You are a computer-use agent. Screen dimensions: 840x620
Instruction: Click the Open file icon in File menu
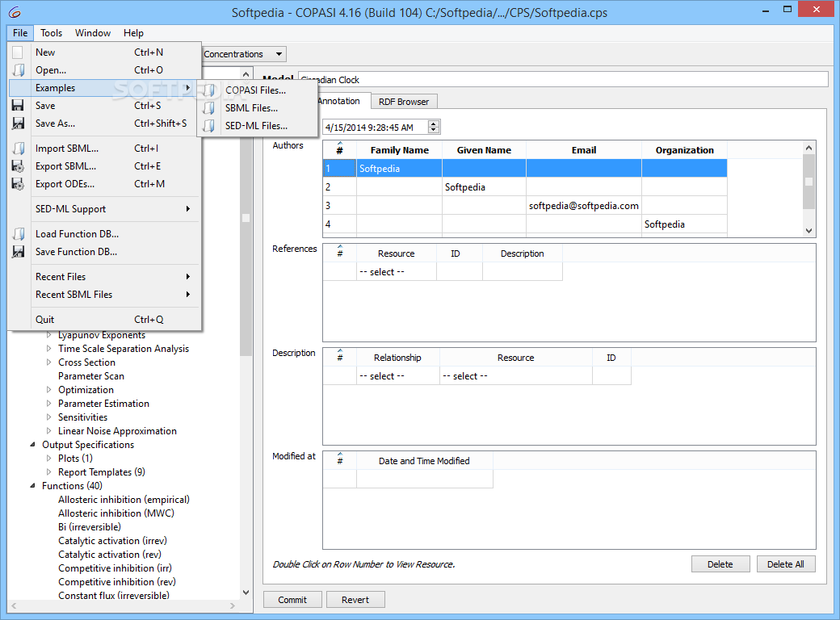click(19, 70)
